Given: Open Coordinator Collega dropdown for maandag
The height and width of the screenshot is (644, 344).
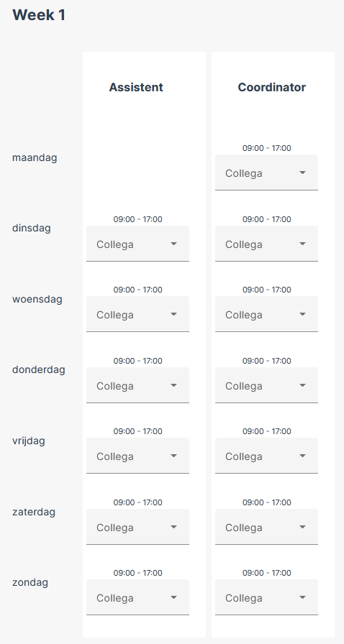Looking at the screenshot, I should (266, 172).
